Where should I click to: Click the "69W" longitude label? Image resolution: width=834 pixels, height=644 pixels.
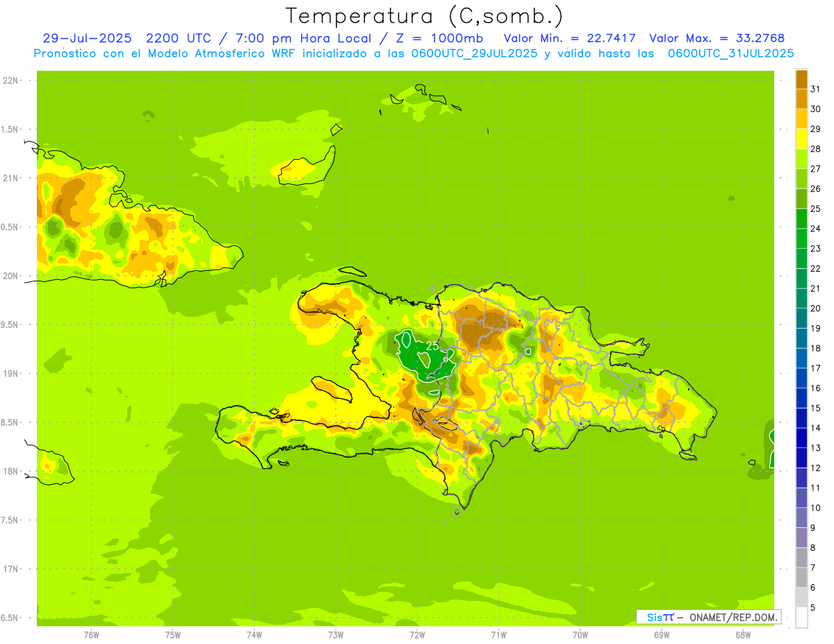click(662, 634)
